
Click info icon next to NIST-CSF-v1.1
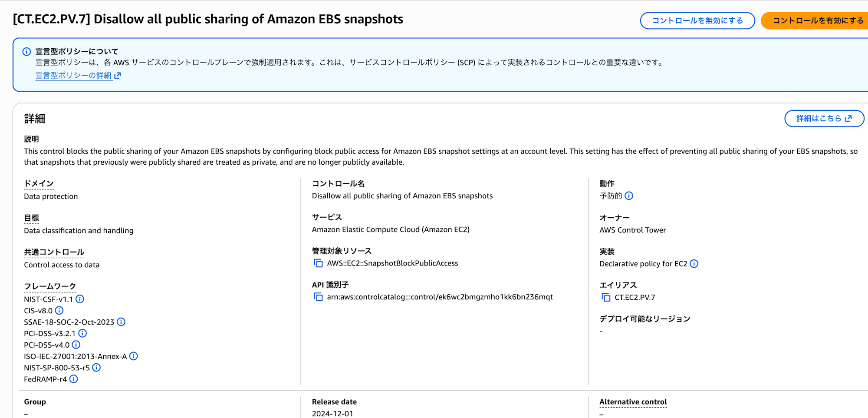click(80, 299)
